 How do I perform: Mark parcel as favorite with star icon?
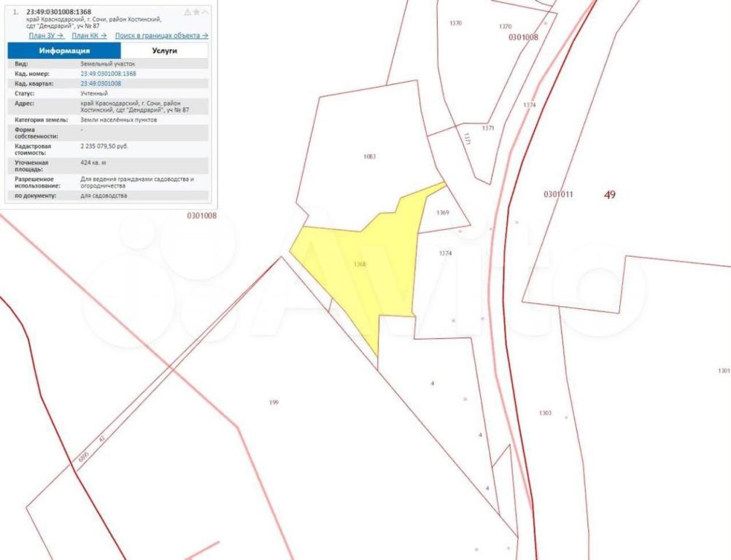[196, 12]
